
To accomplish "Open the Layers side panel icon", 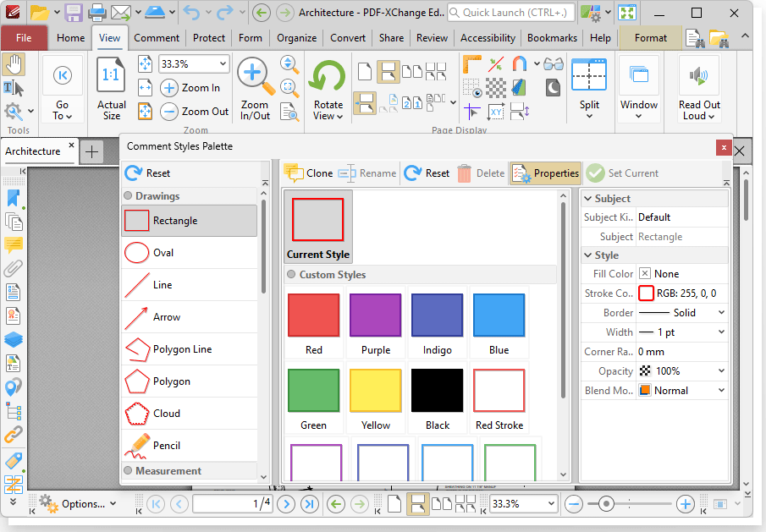I will click(x=14, y=340).
